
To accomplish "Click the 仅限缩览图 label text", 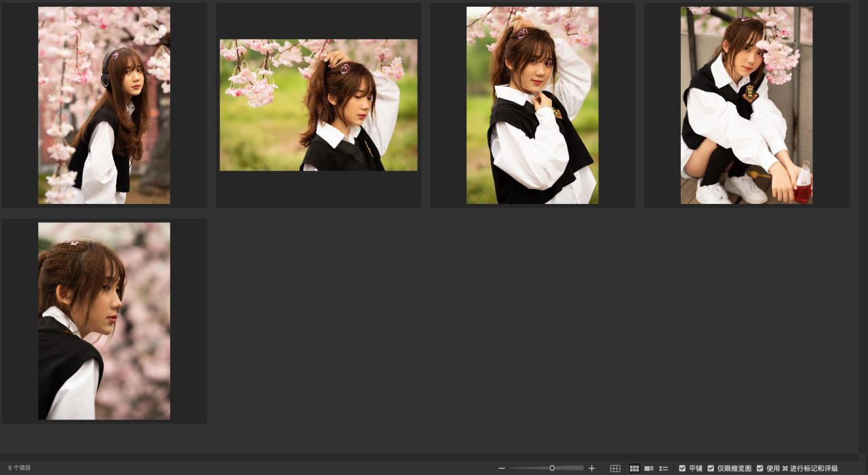I will (x=734, y=468).
